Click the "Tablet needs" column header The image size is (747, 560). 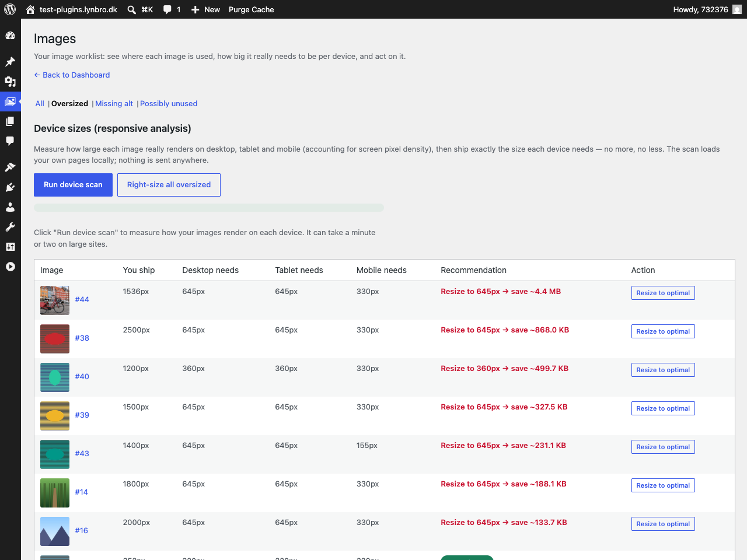(x=299, y=270)
